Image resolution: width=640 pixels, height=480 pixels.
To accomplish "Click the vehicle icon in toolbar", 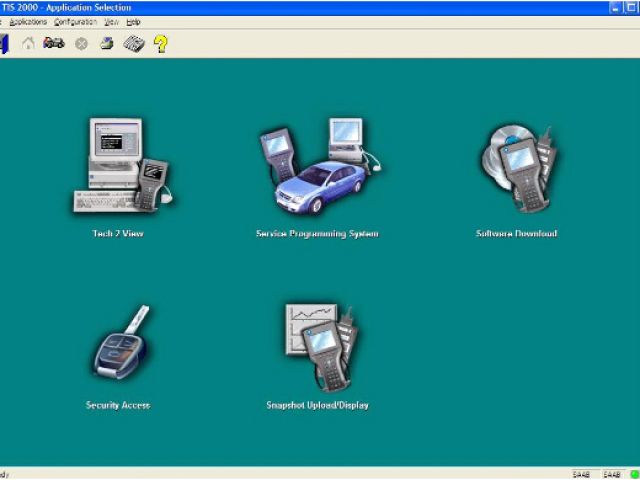I will (54, 44).
